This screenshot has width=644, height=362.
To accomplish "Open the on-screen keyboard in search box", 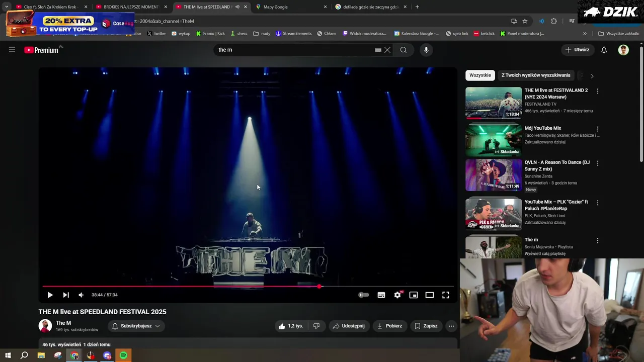I will 378,50.
